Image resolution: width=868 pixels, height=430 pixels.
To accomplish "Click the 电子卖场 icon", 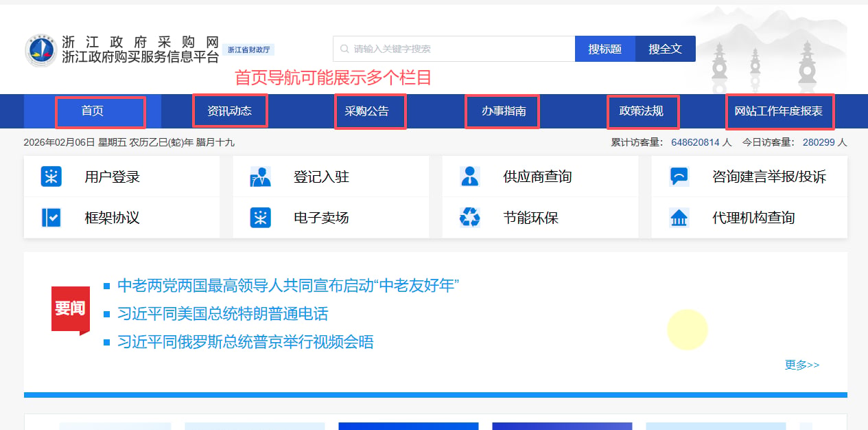I will pyautogui.click(x=261, y=218).
